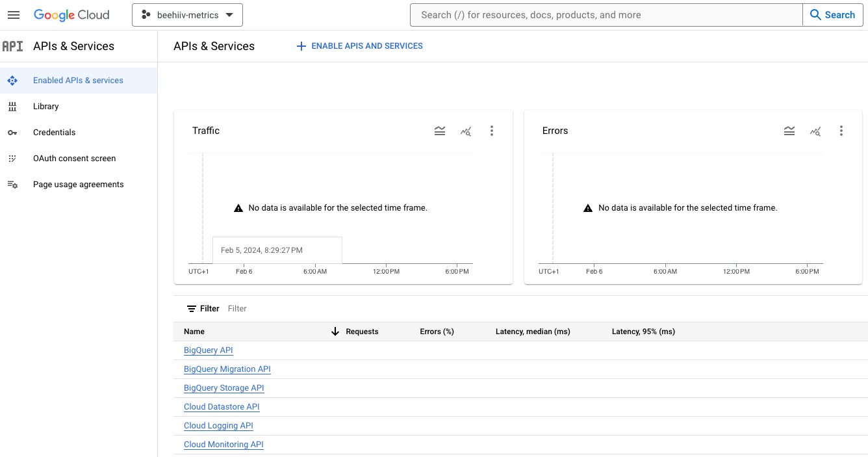Open Library in the sidebar
868x457 pixels.
pyautogui.click(x=79, y=107)
